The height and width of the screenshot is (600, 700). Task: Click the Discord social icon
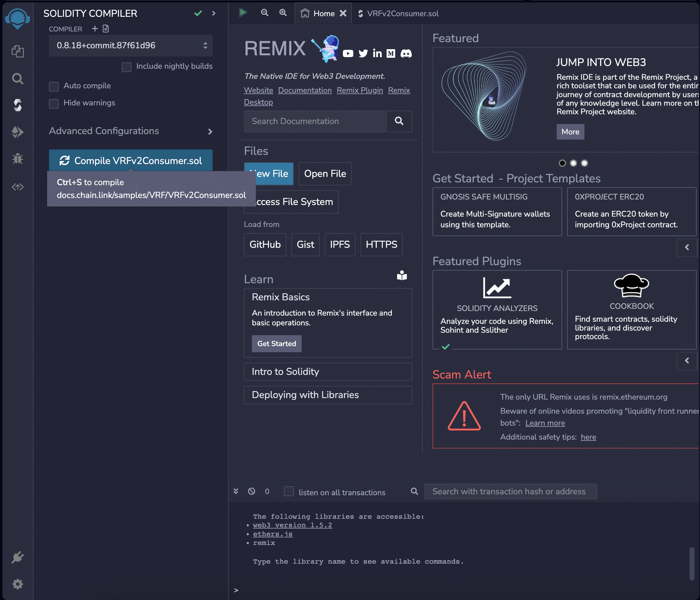tap(406, 53)
